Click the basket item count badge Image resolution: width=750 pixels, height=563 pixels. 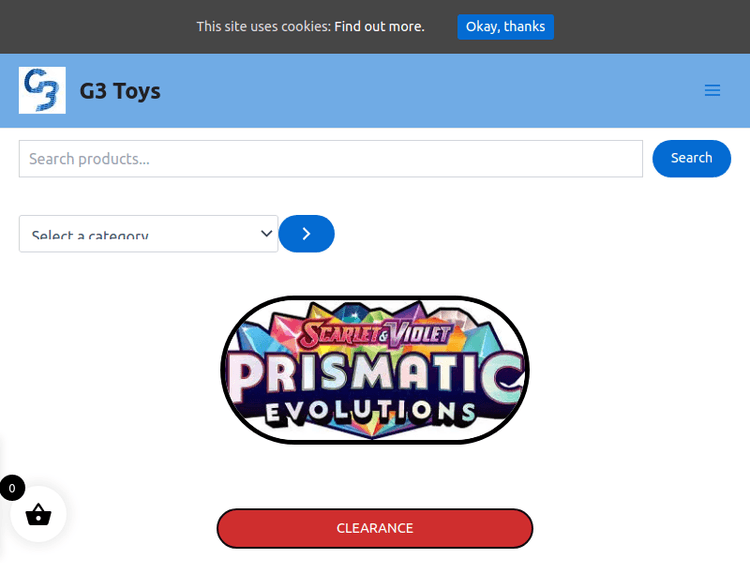tap(12, 488)
